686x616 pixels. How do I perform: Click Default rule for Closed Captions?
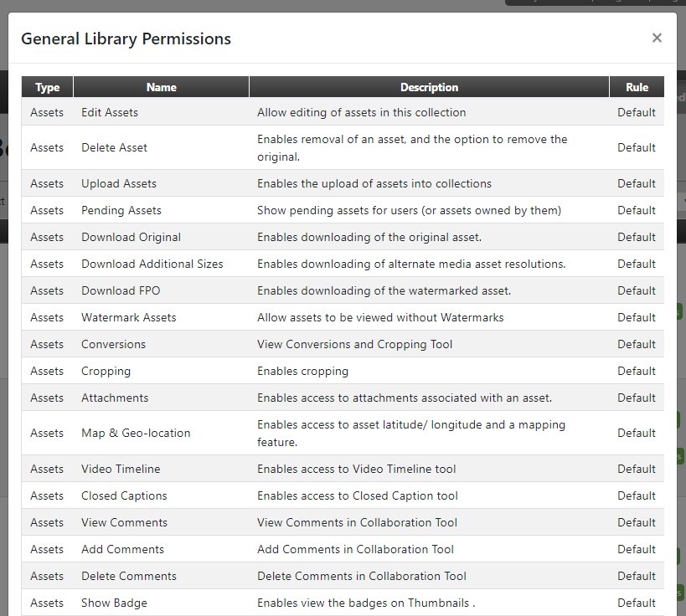coord(636,495)
